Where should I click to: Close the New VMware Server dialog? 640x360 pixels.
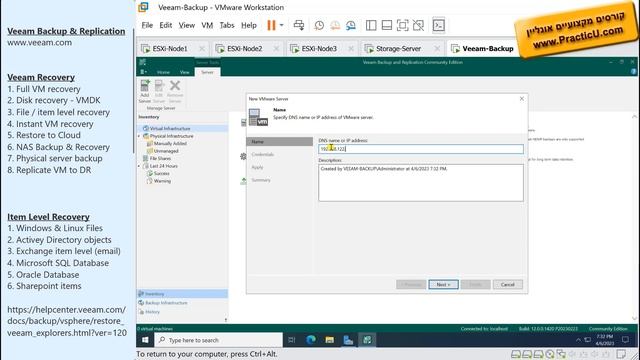[522, 99]
